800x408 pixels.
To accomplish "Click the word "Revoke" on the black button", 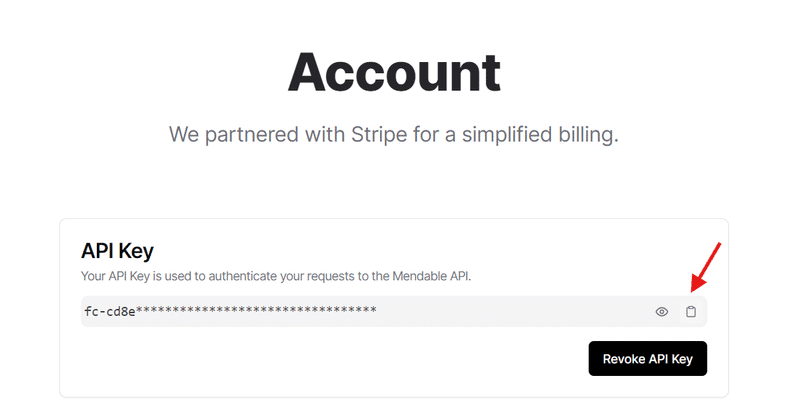I will (x=624, y=358).
